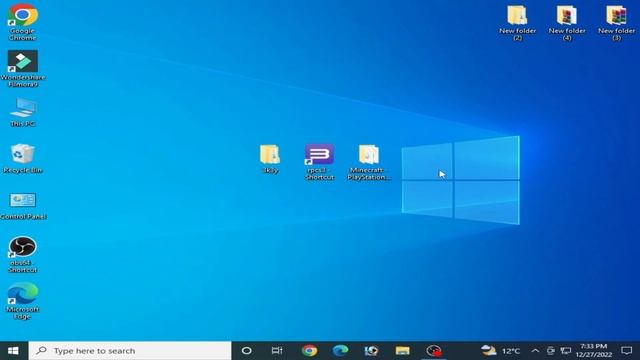Select the New folder (2) icon
This screenshot has width=640, height=360.
coord(518,23)
